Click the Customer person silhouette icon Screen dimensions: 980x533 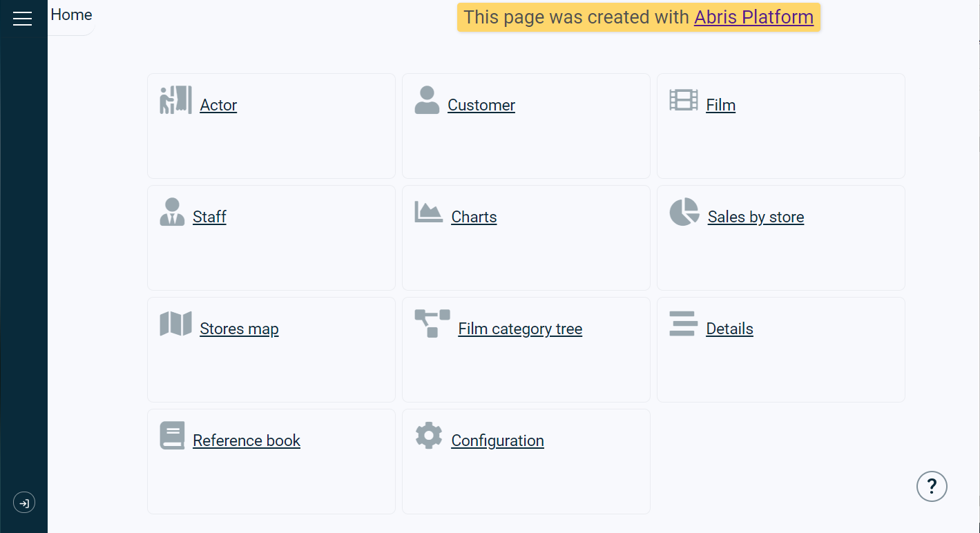click(x=427, y=100)
